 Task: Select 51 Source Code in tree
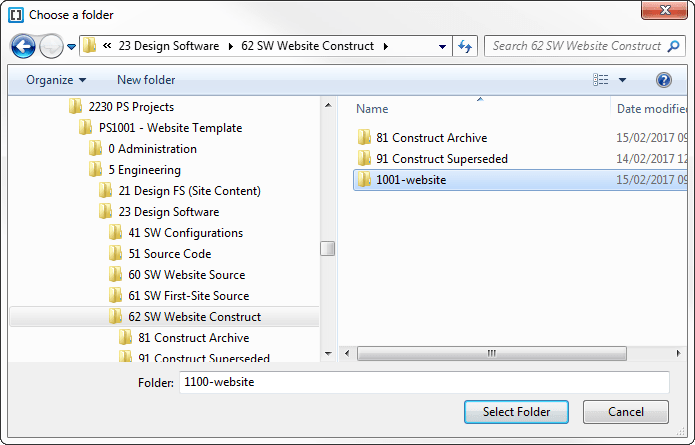point(170,254)
